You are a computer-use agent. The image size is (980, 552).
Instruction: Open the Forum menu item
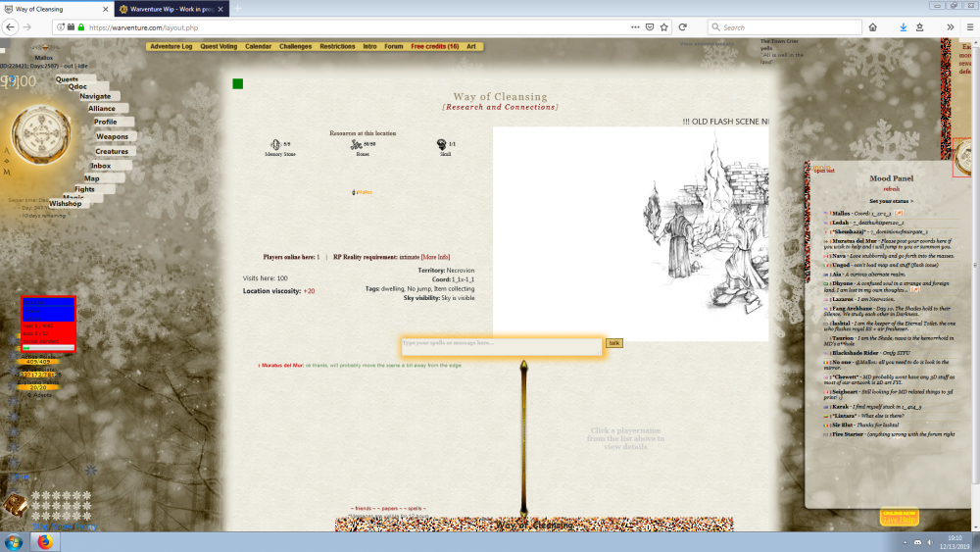click(394, 46)
